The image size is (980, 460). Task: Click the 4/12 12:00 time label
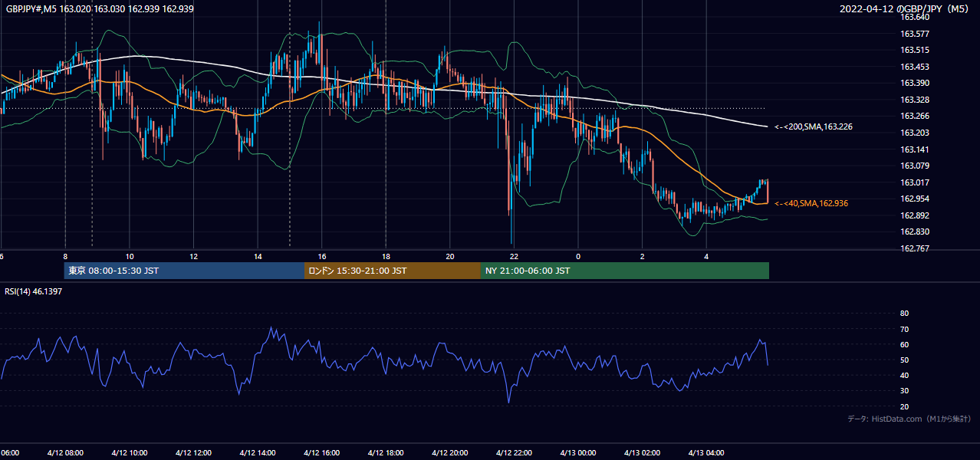coord(192,453)
